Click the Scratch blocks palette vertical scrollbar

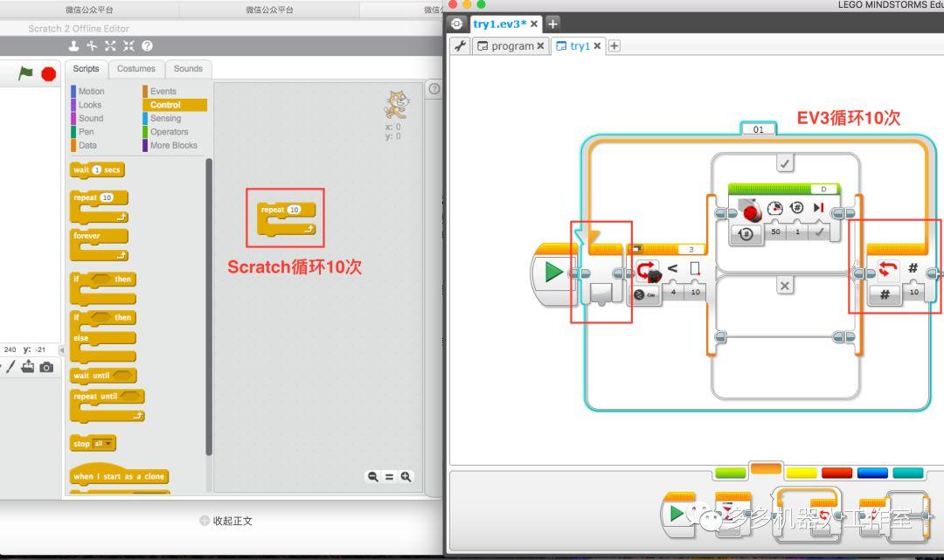[x=209, y=307]
